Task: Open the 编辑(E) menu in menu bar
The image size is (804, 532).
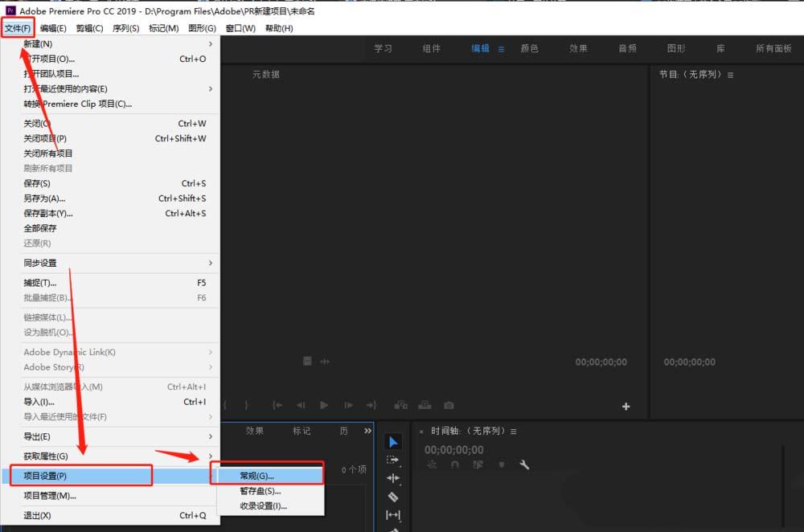Action: [x=54, y=28]
